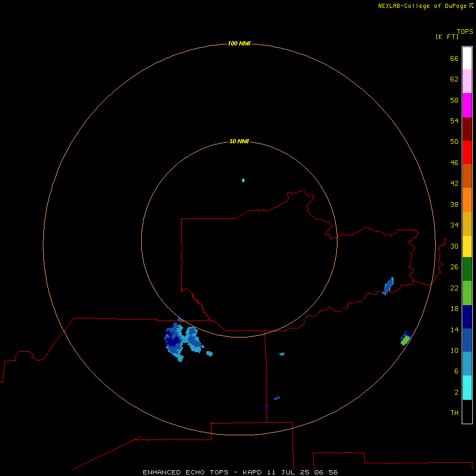Click the legend value '66'

click(454, 58)
